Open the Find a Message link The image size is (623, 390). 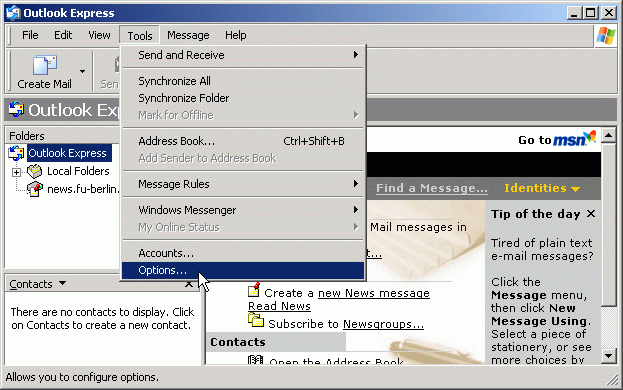coord(432,188)
